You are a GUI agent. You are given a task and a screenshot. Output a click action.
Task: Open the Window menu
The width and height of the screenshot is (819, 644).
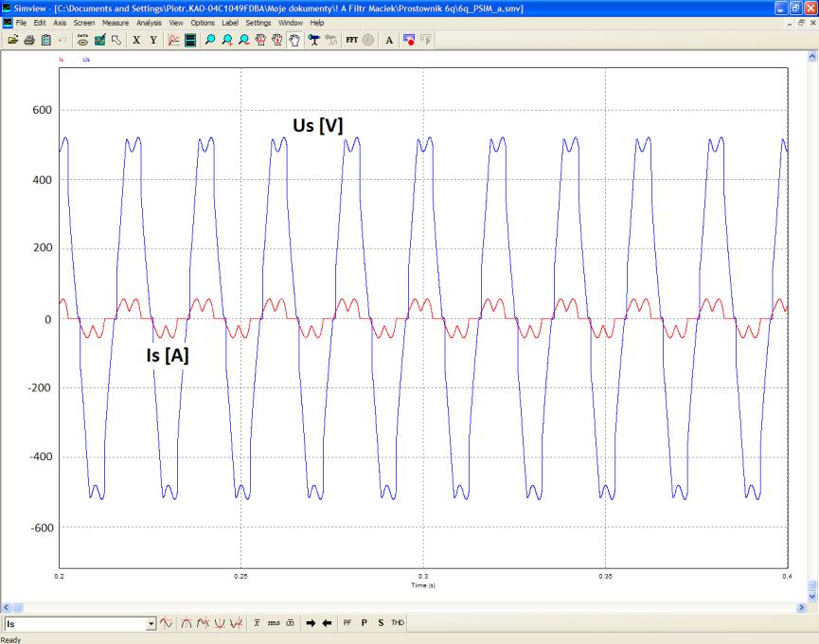(x=291, y=23)
